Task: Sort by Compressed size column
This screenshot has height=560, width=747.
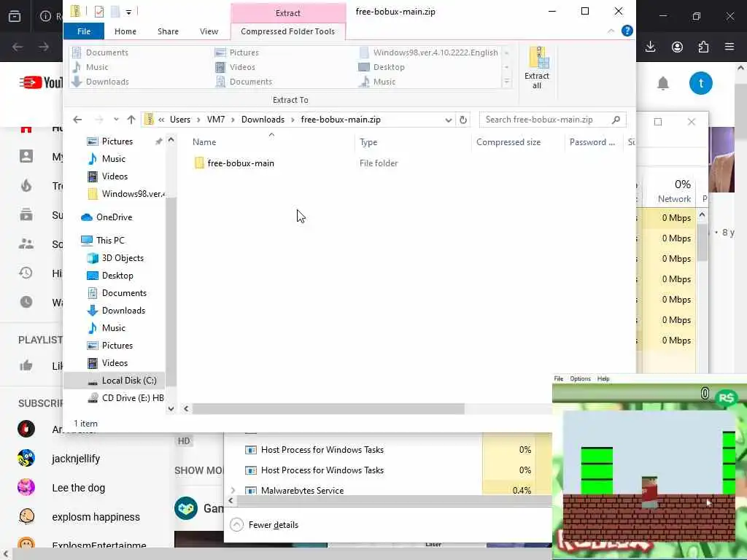Action: tap(508, 142)
